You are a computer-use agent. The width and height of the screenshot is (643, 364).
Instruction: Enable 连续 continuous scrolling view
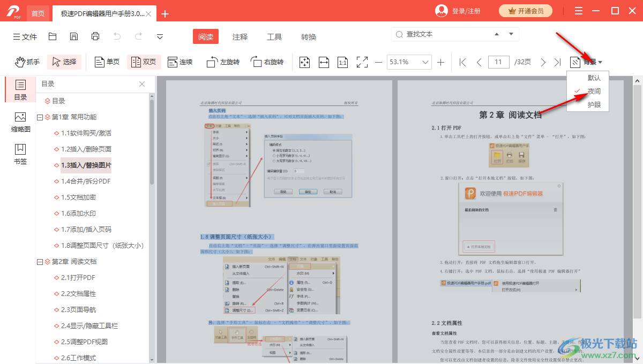coord(180,62)
